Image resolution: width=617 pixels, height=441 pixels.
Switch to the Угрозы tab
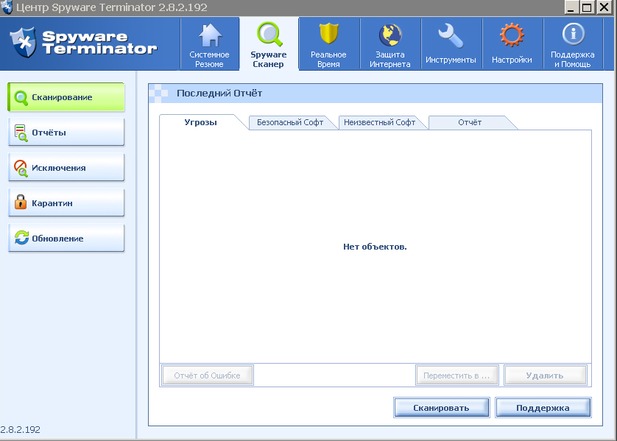click(x=201, y=122)
